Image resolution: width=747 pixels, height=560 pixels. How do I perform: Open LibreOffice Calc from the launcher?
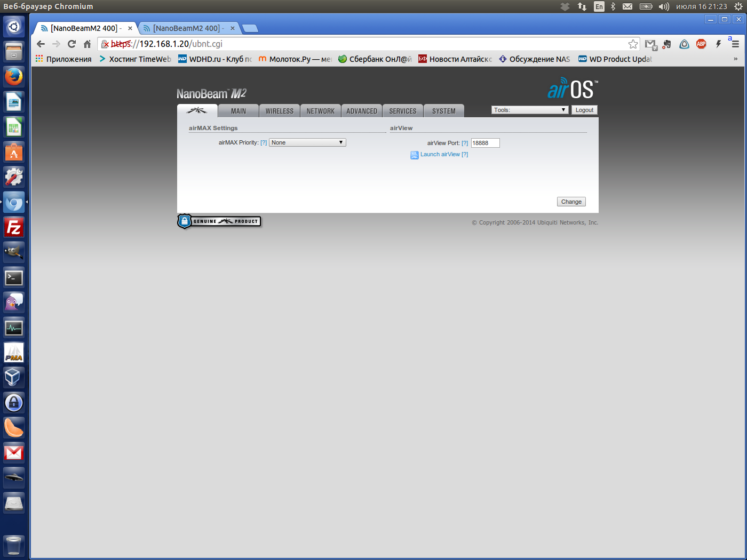14,127
